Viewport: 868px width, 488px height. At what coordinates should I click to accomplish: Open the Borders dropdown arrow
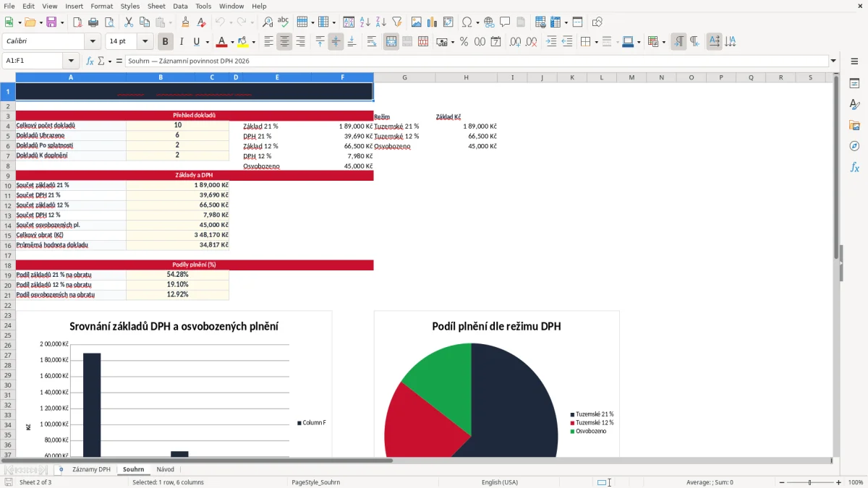pyautogui.click(x=596, y=42)
